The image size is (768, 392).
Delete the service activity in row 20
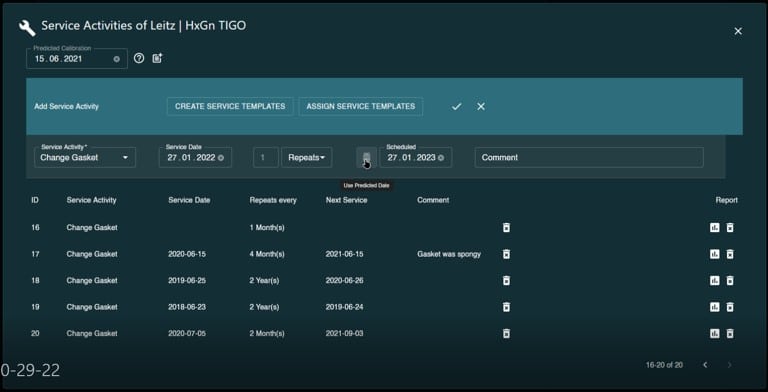click(730, 333)
